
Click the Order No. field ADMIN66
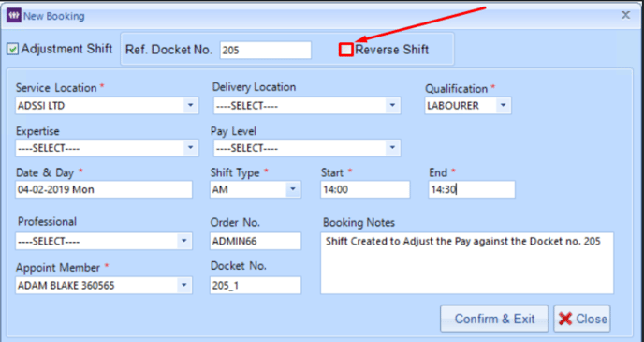coord(256,241)
